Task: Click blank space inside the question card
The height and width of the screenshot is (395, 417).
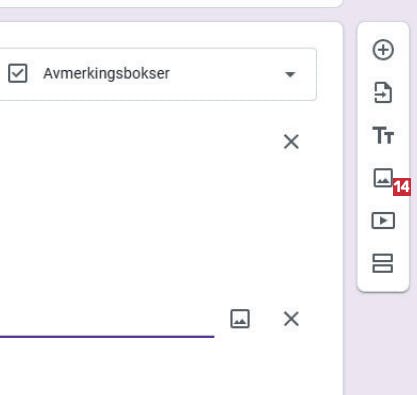Action: click(150, 227)
